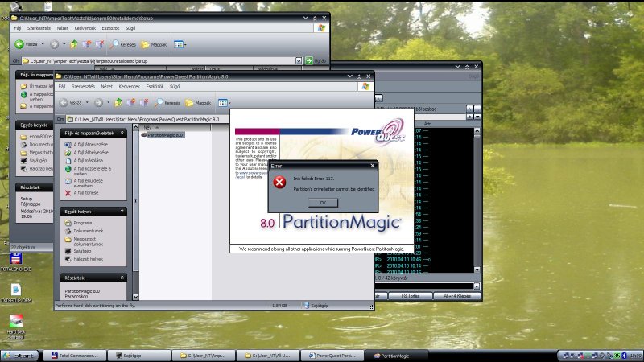644x362 pixels.
Task: Collapse Részletek panel in front window
Action: click(122, 278)
